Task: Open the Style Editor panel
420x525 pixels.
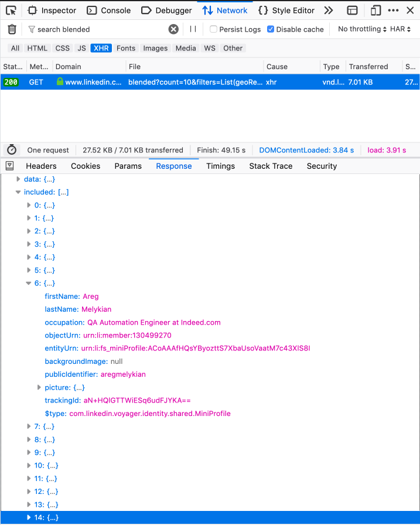Action: (286, 11)
